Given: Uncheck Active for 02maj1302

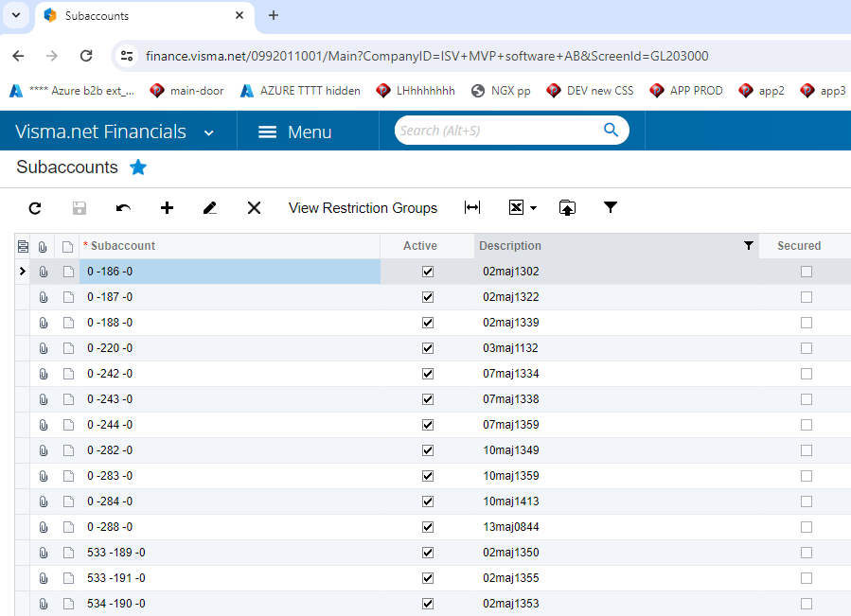Looking at the screenshot, I should pos(428,272).
